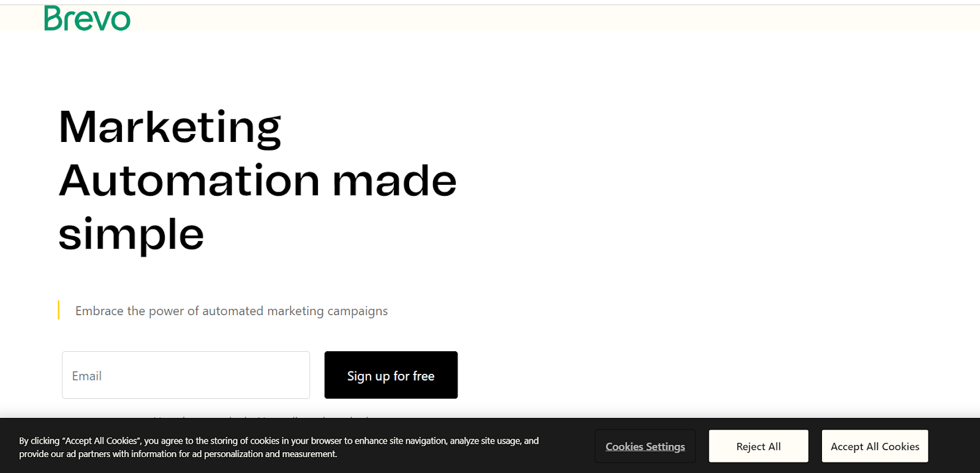Click the cookie consent banner text

[x=279, y=447]
